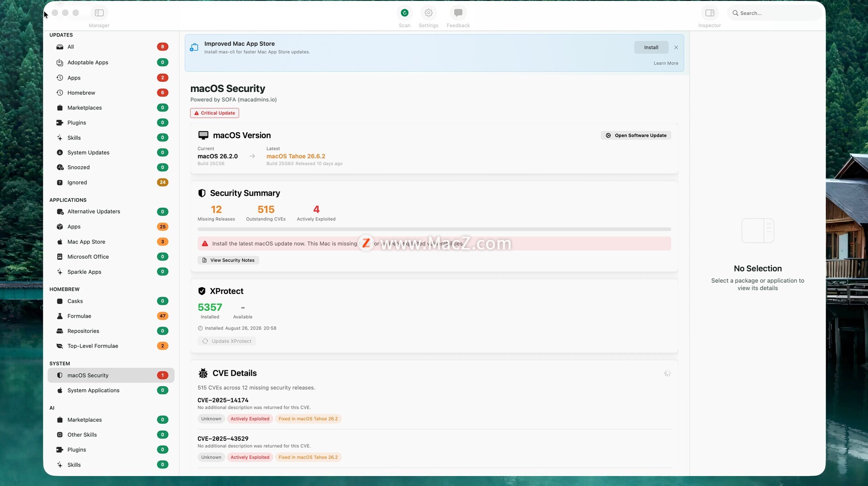
Task: Open the Settings gear
Action: pyautogui.click(x=429, y=13)
